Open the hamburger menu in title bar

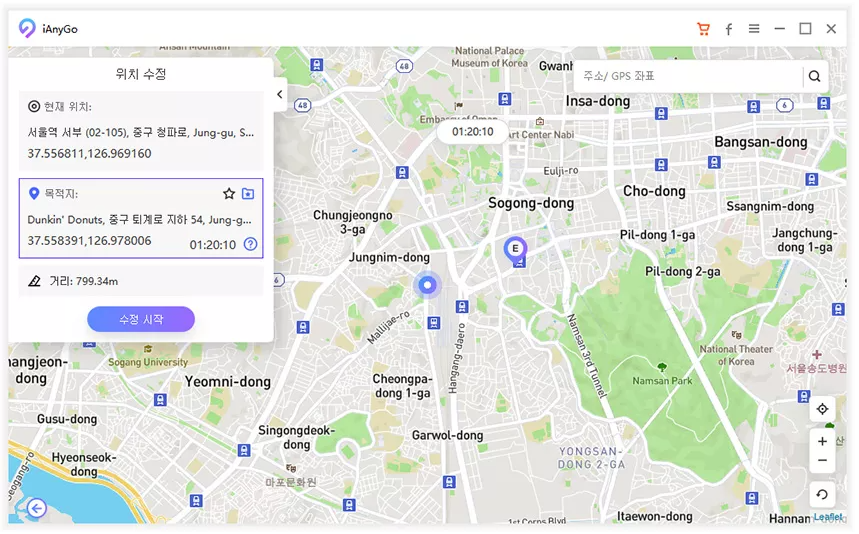point(754,28)
